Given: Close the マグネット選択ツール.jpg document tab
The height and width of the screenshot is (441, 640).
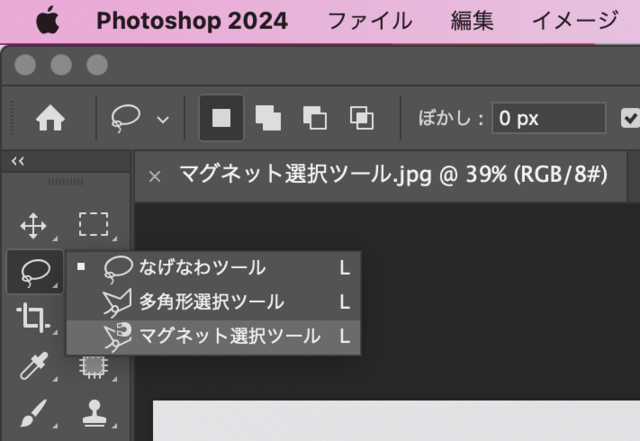Looking at the screenshot, I should pyautogui.click(x=155, y=176).
